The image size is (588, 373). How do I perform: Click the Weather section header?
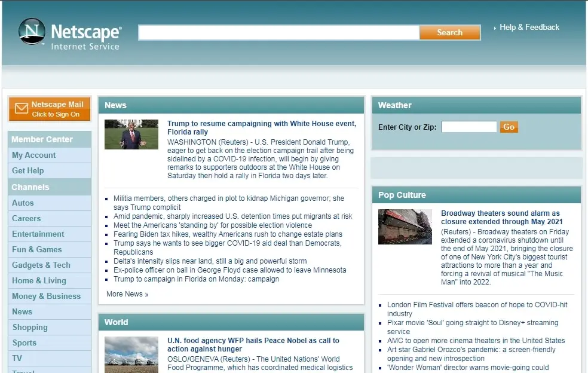click(x=477, y=105)
